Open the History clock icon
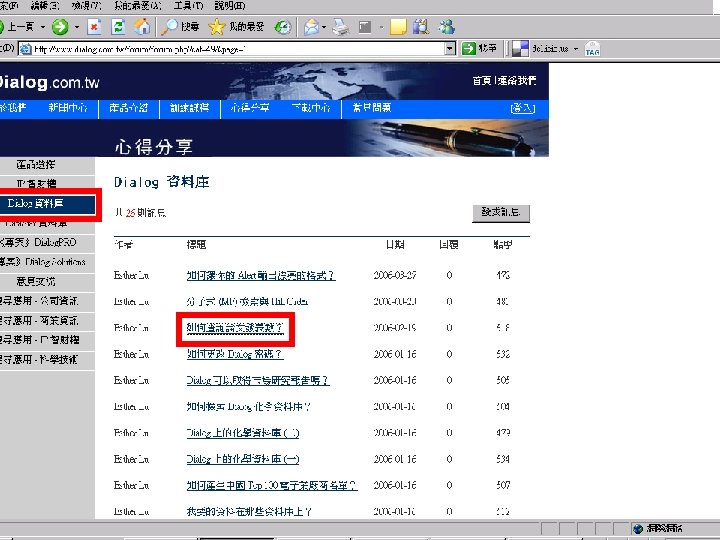The width and height of the screenshot is (720, 540). tap(283, 27)
